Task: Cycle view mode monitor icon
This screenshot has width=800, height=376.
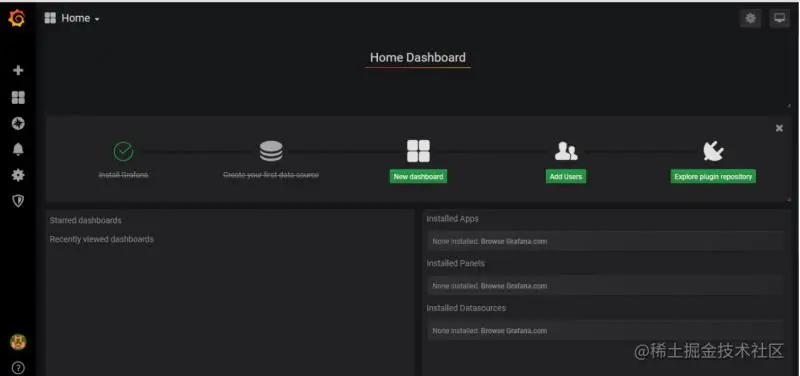Action: click(x=779, y=18)
